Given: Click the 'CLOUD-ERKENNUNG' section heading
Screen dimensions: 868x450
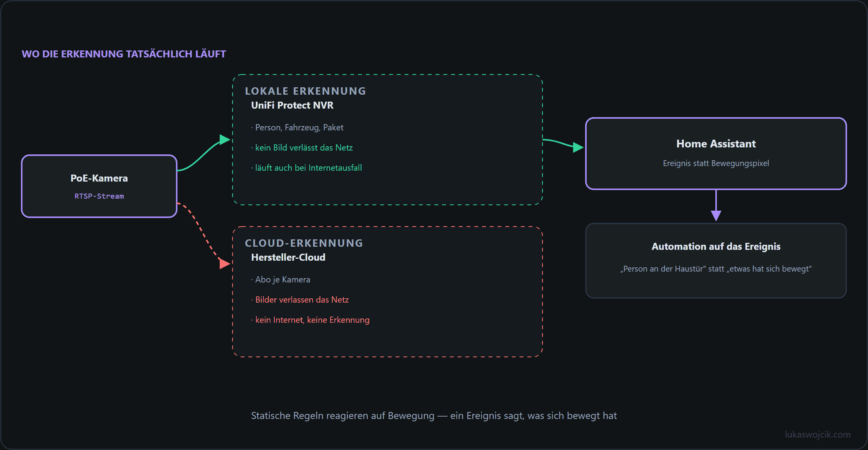Looking at the screenshot, I should (304, 243).
